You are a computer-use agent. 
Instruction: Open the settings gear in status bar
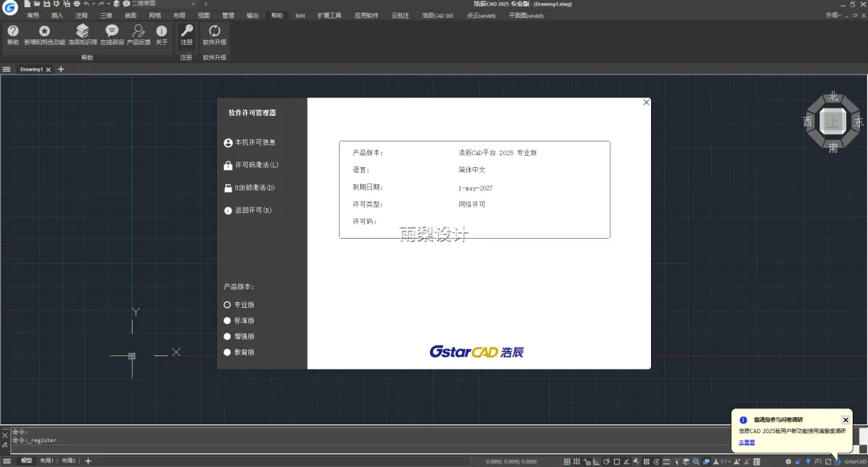coord(788,461)
